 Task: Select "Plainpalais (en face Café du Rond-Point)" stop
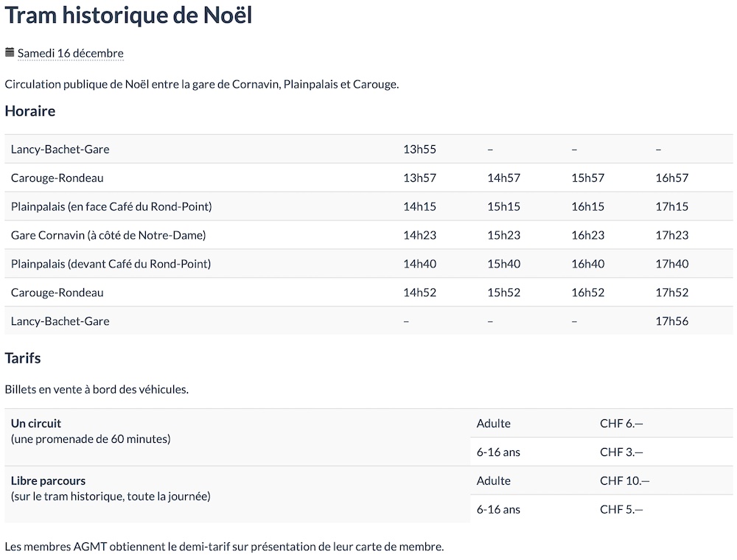click(111, 206)
